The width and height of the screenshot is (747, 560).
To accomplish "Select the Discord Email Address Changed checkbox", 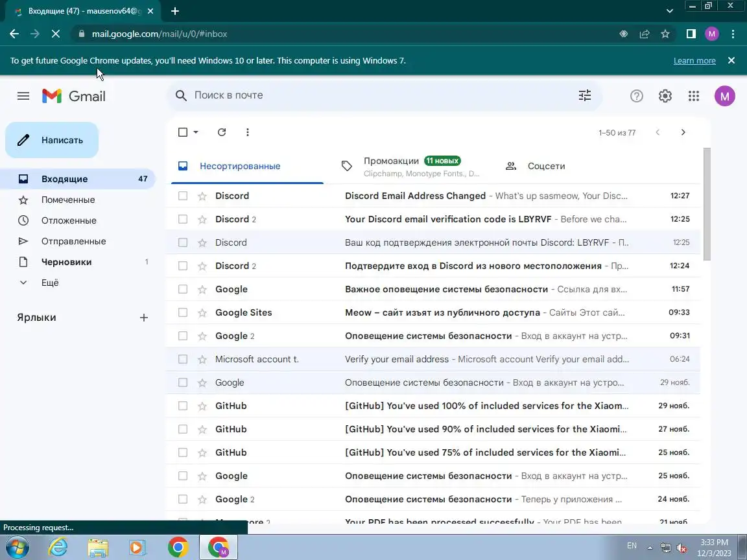I will coord(183,196).
